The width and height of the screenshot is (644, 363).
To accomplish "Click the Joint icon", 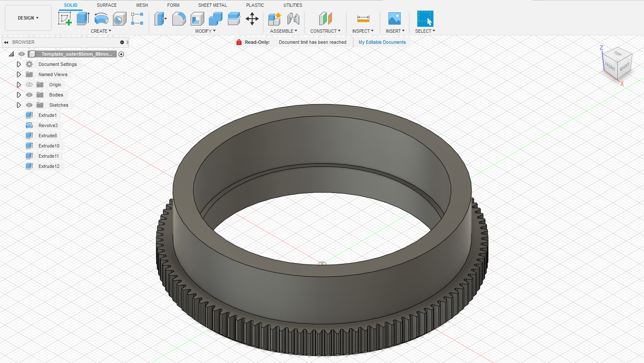I will tap(293, 19).
